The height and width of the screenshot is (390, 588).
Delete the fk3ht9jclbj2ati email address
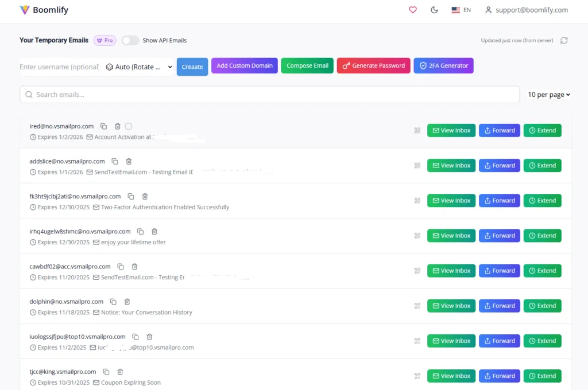click(x=145, y=197)
